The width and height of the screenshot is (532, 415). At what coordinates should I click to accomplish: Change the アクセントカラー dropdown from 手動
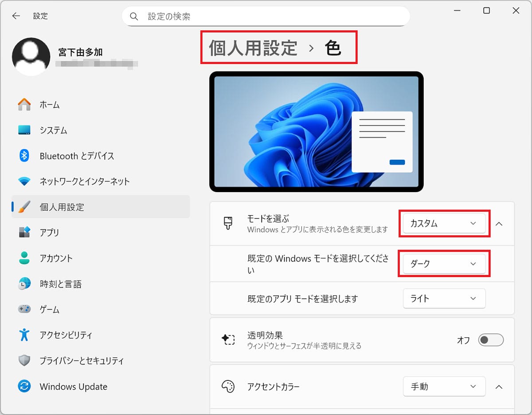[444, 387]
